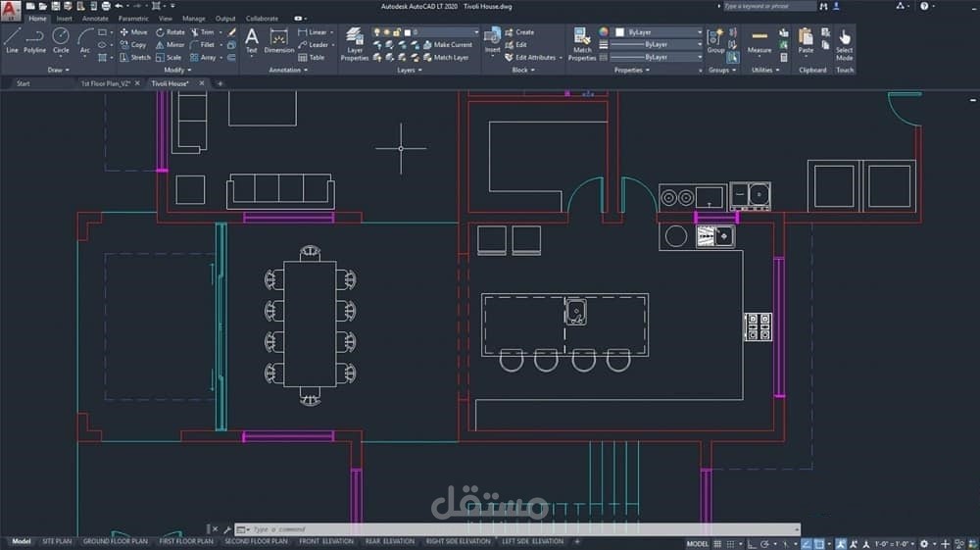Image resolution: width=980 pixels, height=550 pixels.
Task: Toggle the layer on/off lightbulb icon
Action: click(x=377, y=32)
